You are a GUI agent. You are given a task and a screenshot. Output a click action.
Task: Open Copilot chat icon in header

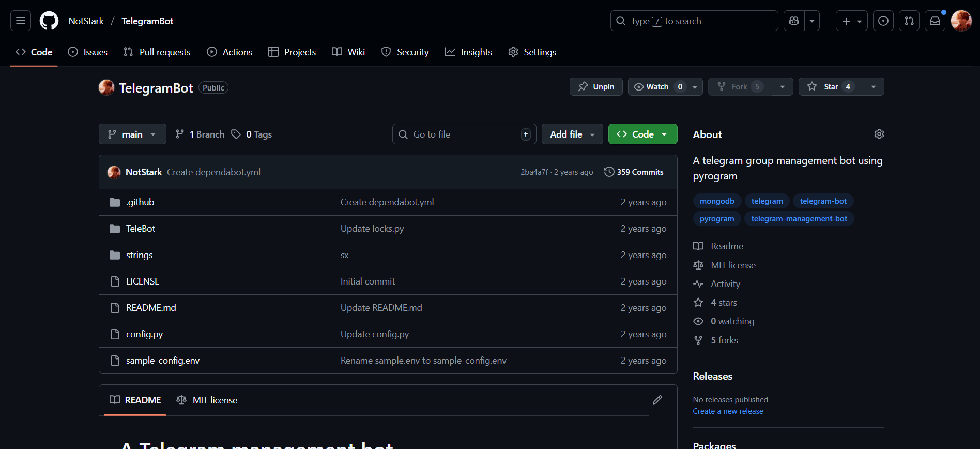click(x=794, y=21)
